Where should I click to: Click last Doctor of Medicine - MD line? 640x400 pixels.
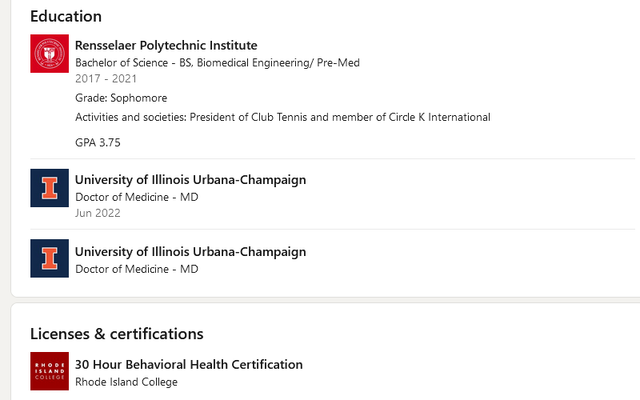tap(137, 269)
